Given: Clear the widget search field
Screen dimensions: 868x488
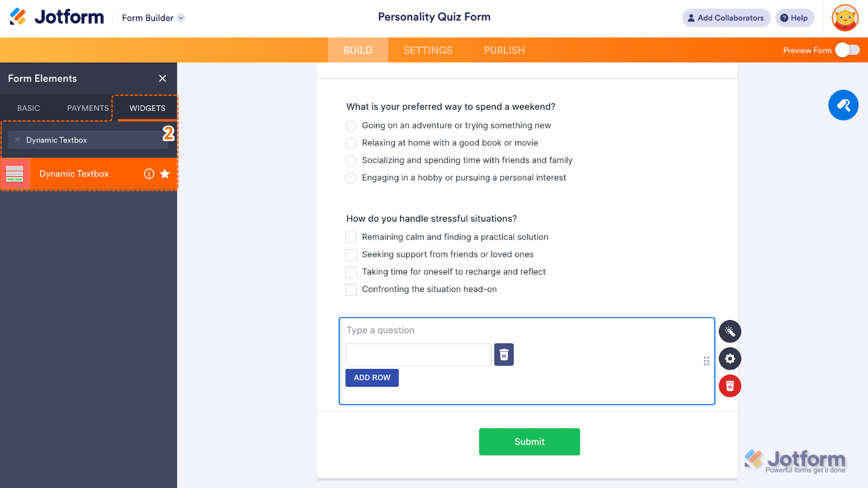Looking at the screenshot, I should (x=16, y=139).
